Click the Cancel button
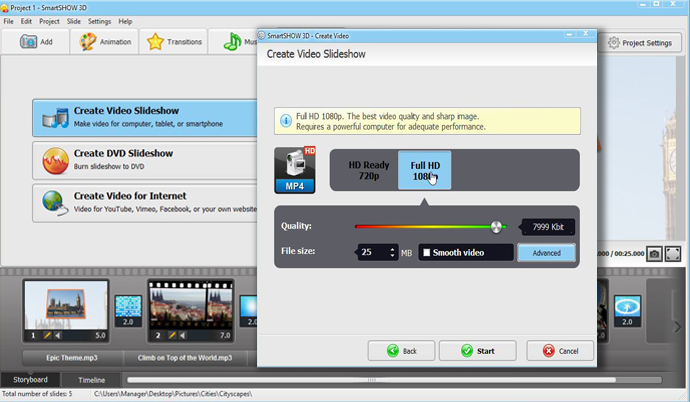690x402 pixels. coord(560,351)
